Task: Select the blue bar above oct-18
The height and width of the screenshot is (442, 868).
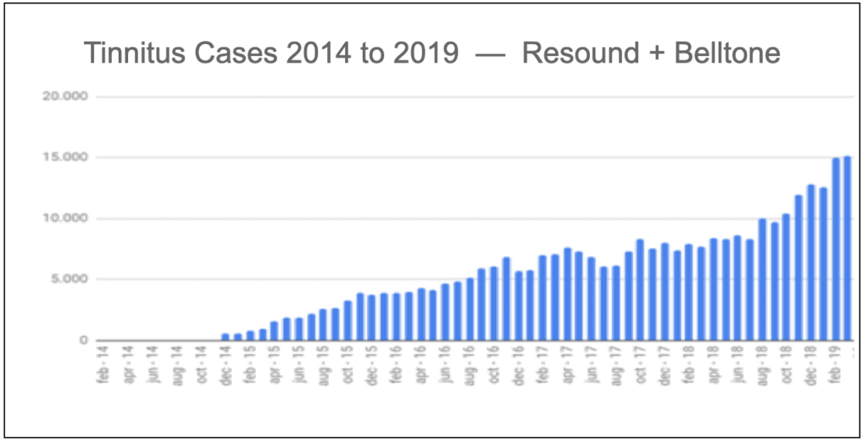Action: pos(786,277)
